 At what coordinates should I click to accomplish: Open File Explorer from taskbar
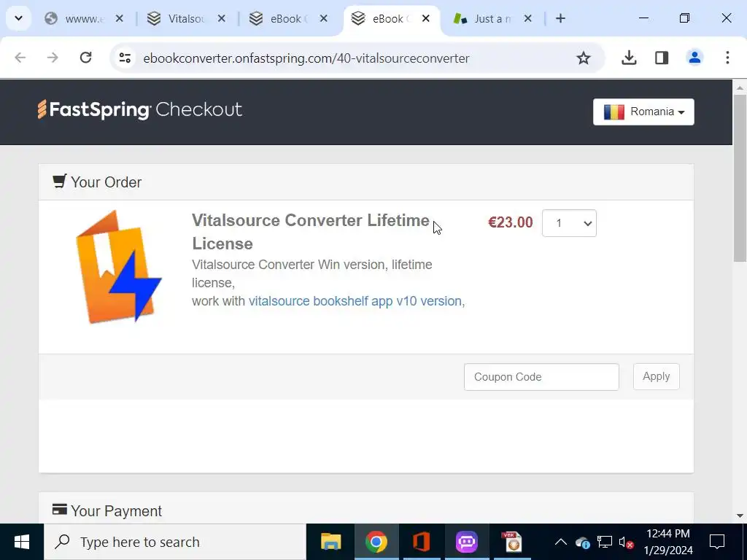(331, 542)
